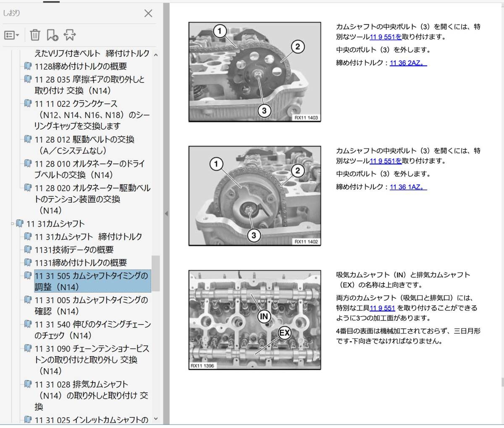Select the 11 31カムシャフト parent bookmark
The width and height of the screenshot is (504, 428).
click(x=55, y=224)
